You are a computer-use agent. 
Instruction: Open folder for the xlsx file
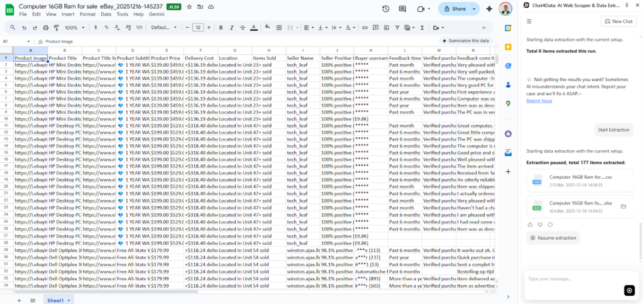[x=623, y=206]
